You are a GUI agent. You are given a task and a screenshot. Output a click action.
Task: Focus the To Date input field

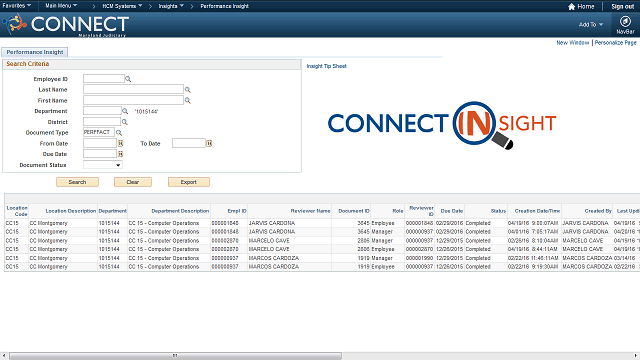(189, 143)
